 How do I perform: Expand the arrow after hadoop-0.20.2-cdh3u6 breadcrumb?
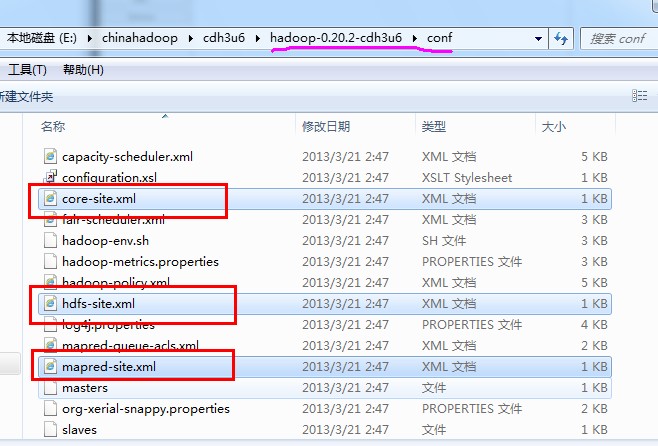pyautogui.click(x=415, y=38)
